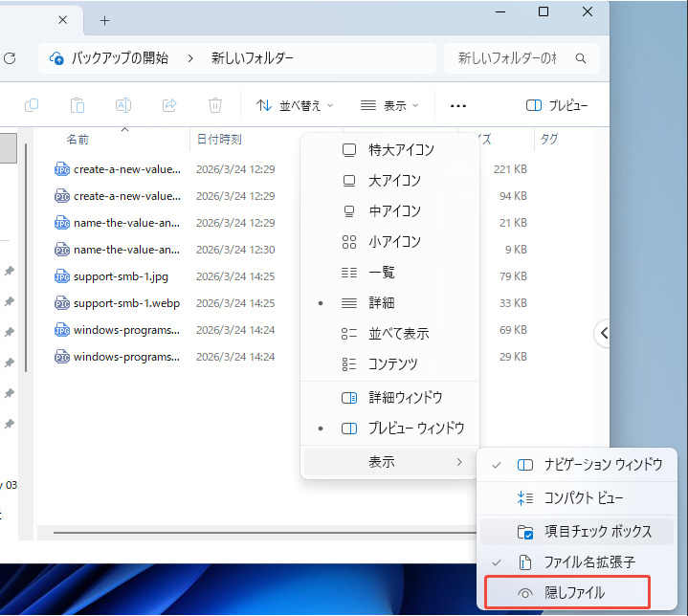This screenshot has width=688, height=616.
Task: Click the copy icon in toolbar
Action: point(32,106)
